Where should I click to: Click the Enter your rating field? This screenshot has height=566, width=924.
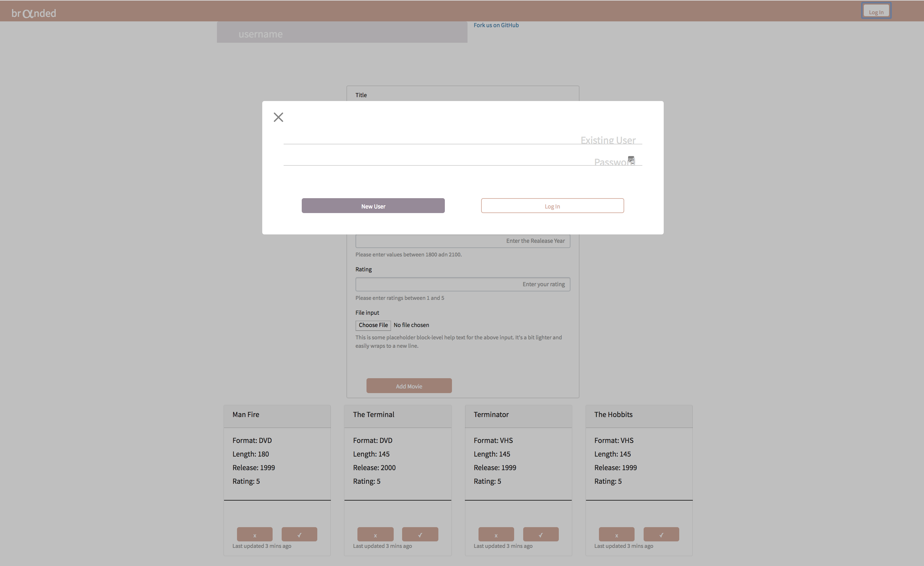[x=462, y=284]
